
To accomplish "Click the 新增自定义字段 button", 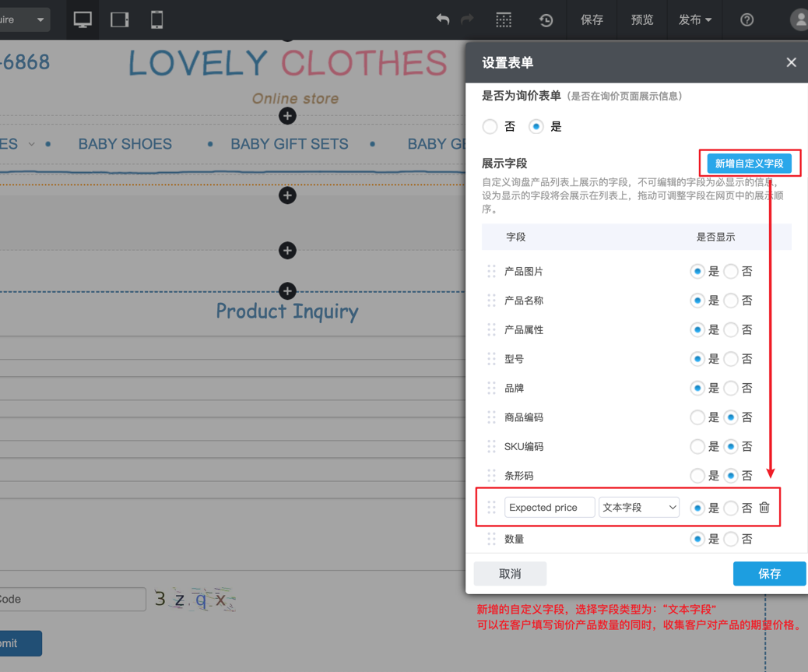I will pos(749,164).
